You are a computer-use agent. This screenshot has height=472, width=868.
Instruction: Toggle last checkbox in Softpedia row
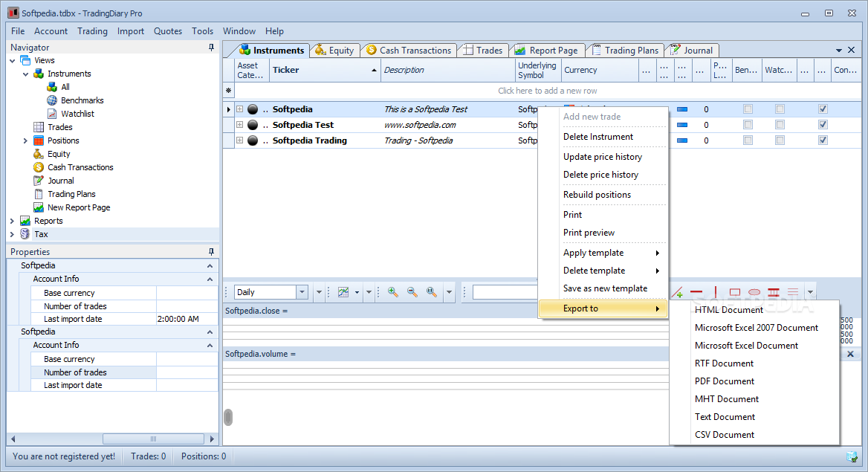pos(823,109)
